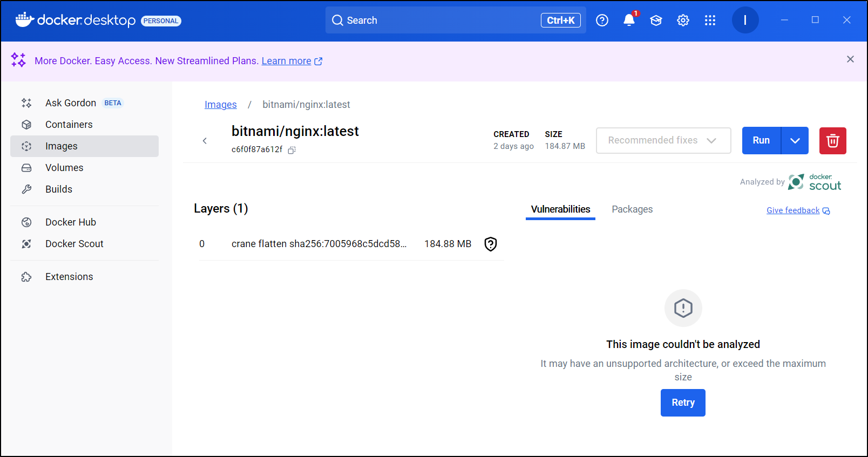Screen dimensions: 868x457
Task: Click the Docker Scout logo
Action: (815, 182)
